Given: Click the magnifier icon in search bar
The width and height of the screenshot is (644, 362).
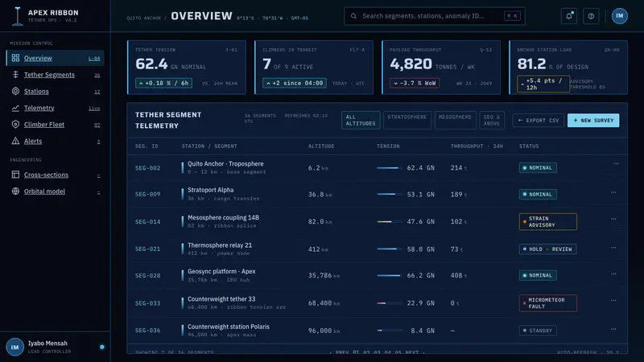Looking at the screenshot, I should coord(353,16).
